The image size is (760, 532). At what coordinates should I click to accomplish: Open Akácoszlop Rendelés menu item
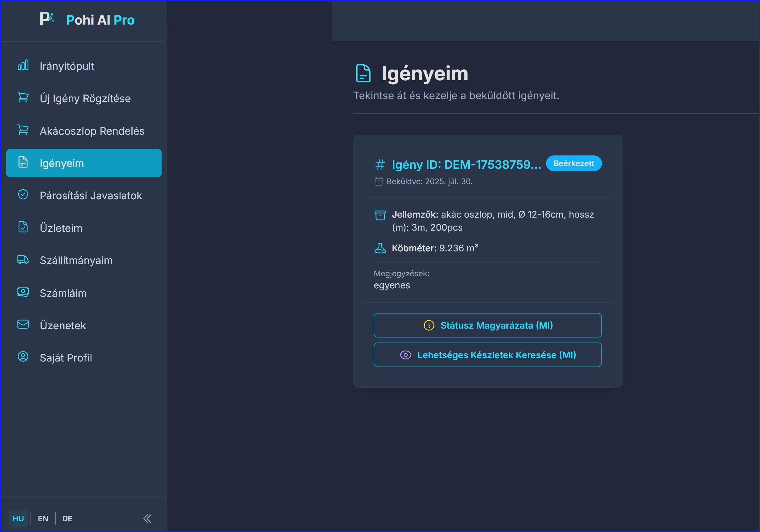click(x=92, y=131)
